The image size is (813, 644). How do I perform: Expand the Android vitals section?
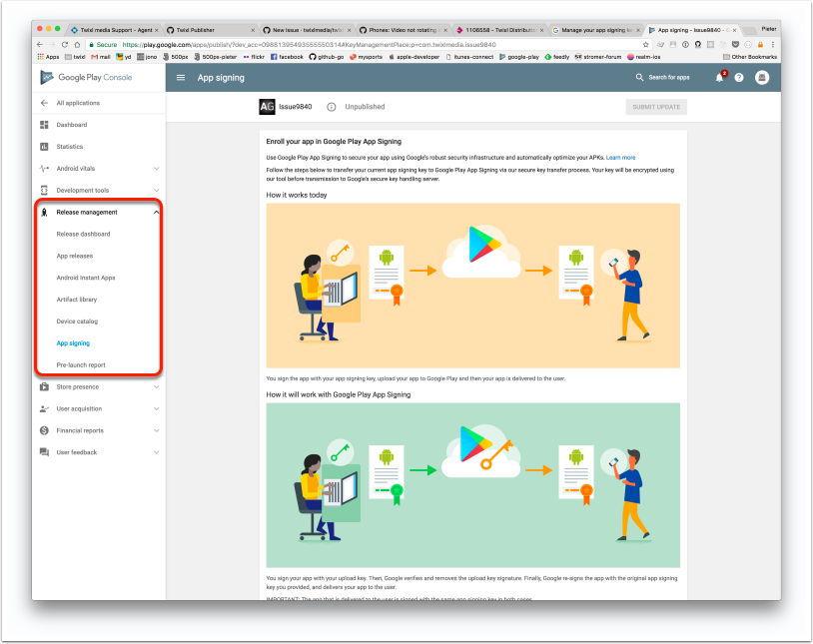coord(156,169)
